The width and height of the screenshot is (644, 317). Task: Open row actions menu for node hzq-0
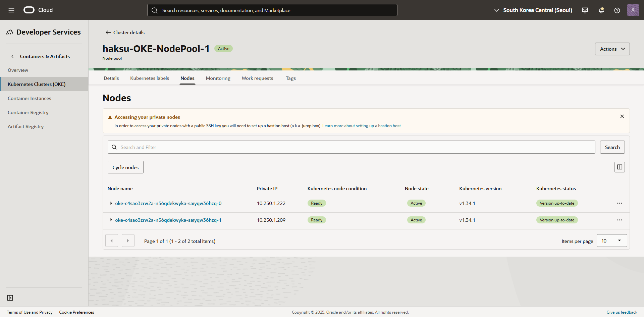pyautogui.click(x=620, y=203)
